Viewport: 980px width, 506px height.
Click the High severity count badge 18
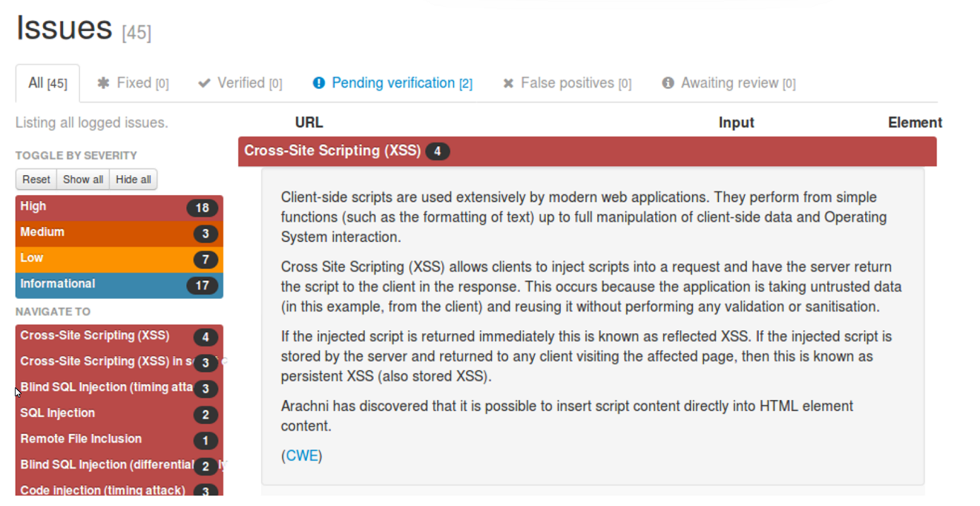[x=202, y=208]
